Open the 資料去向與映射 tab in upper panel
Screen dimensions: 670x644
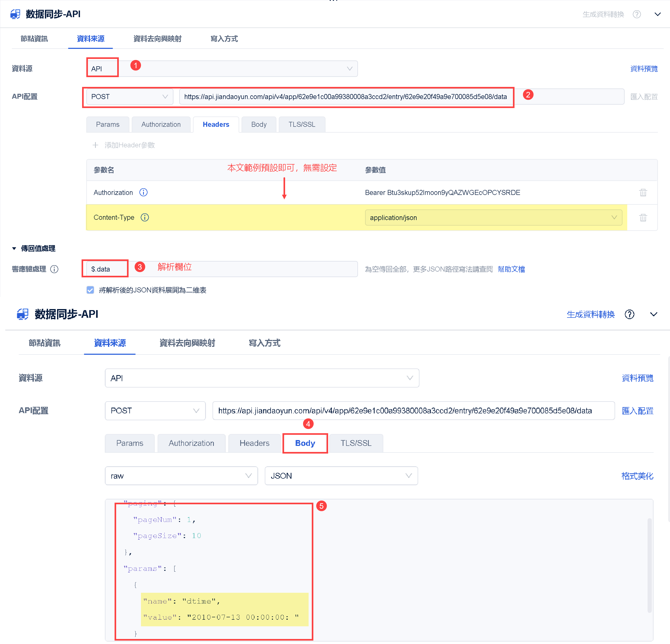point(157,39)
